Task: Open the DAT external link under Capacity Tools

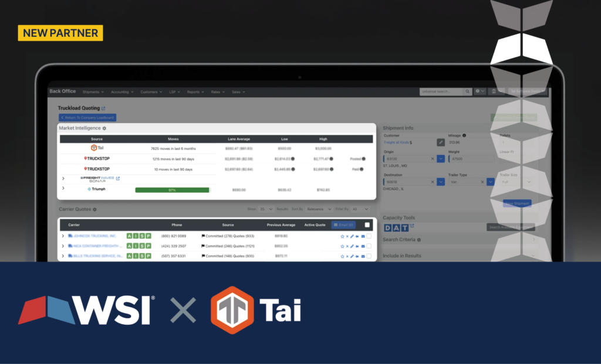Action: click(412, 225)
